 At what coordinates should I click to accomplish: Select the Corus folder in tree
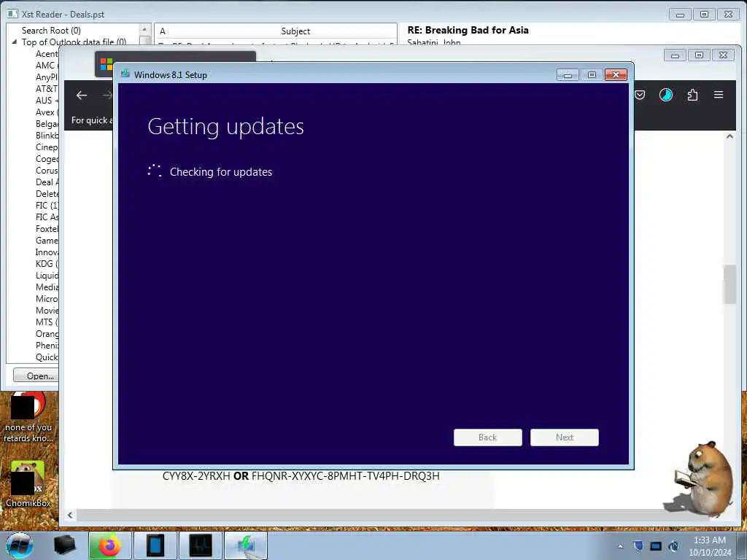(46, 171)
